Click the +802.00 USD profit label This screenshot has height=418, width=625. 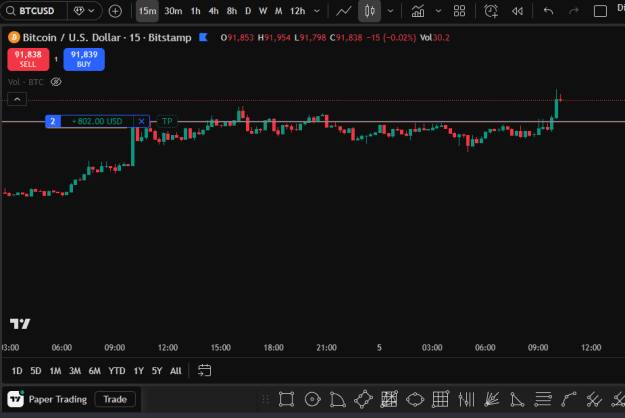(97, 121)
